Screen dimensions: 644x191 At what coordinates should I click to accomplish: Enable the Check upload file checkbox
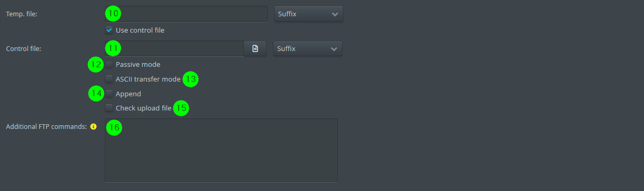(109, 108)
